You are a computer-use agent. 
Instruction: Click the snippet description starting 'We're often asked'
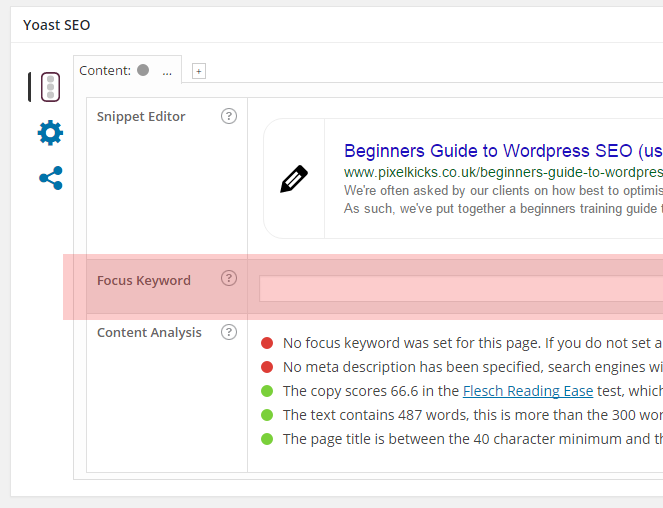pyautogui.click(x=503, y=190)
